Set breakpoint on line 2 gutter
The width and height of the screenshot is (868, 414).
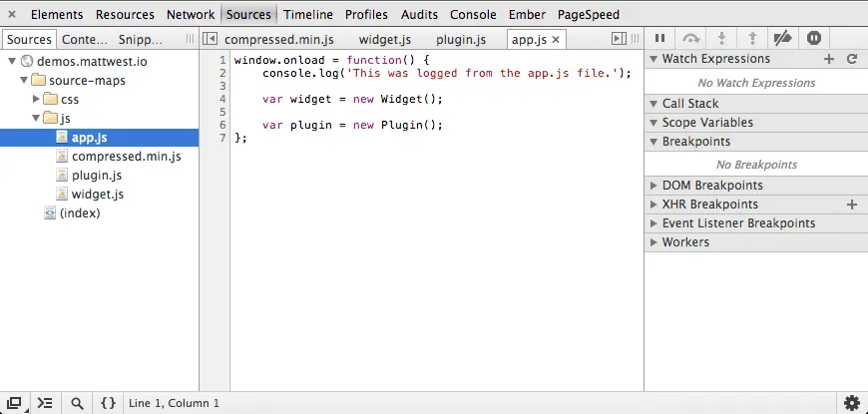(221, 73)
